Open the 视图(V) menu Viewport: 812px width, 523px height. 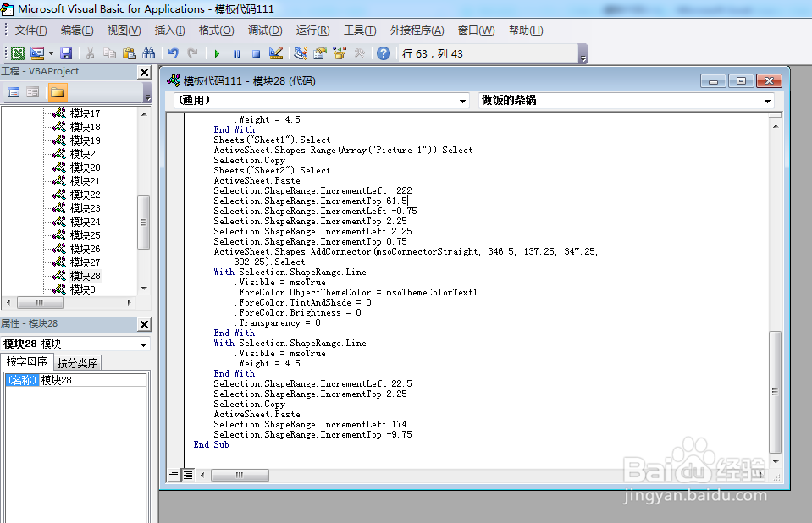click(124, 30)
